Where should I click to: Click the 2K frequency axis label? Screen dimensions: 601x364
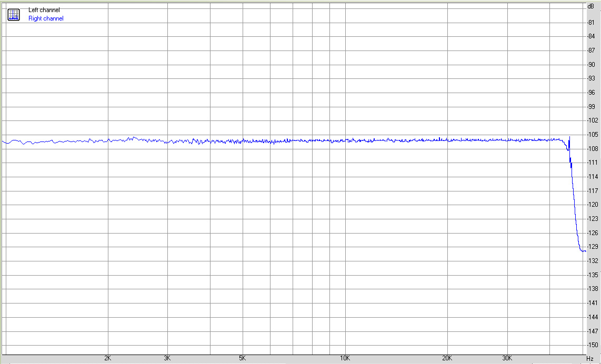[108, 359]
